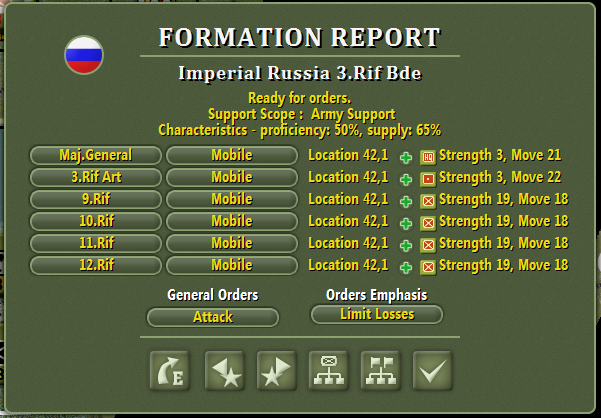Change General Orders from Attack
The width and height of the screenshot is (601, 418).
pos(213,317)
